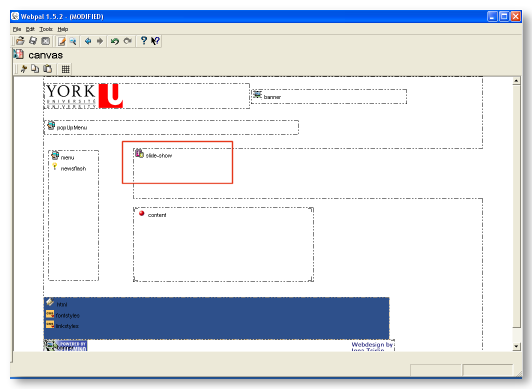The width and height of the screenshot is (532, 389).
Task: Click the preview magnifier icon
Action: coord(73,41)
